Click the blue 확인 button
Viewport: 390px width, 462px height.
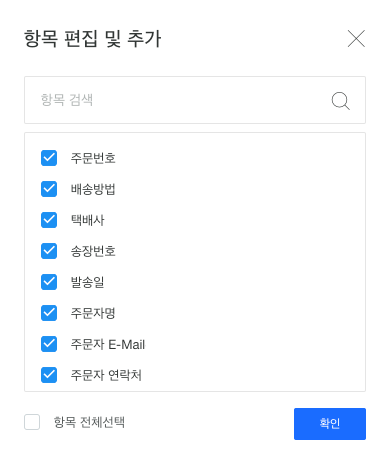tap(330, 424)
